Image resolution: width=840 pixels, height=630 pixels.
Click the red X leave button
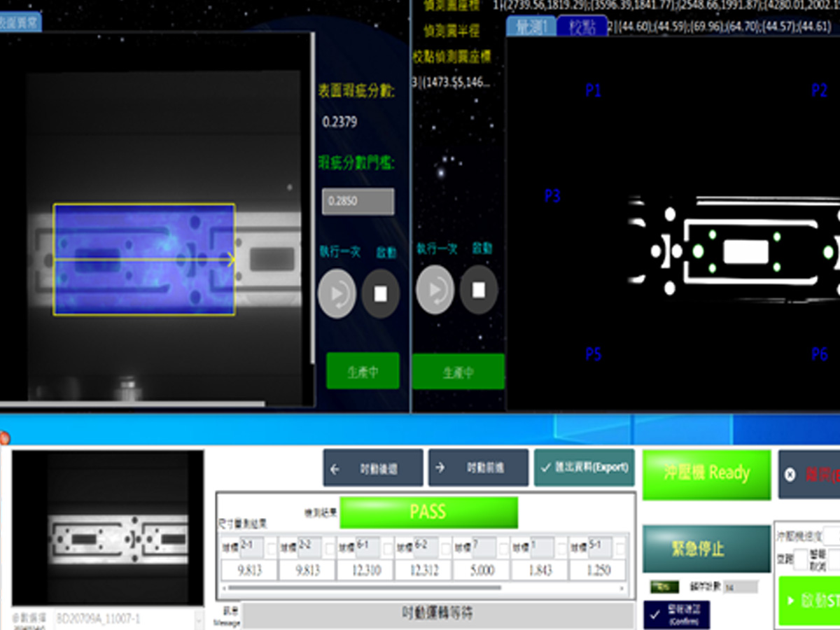point(809,475)
